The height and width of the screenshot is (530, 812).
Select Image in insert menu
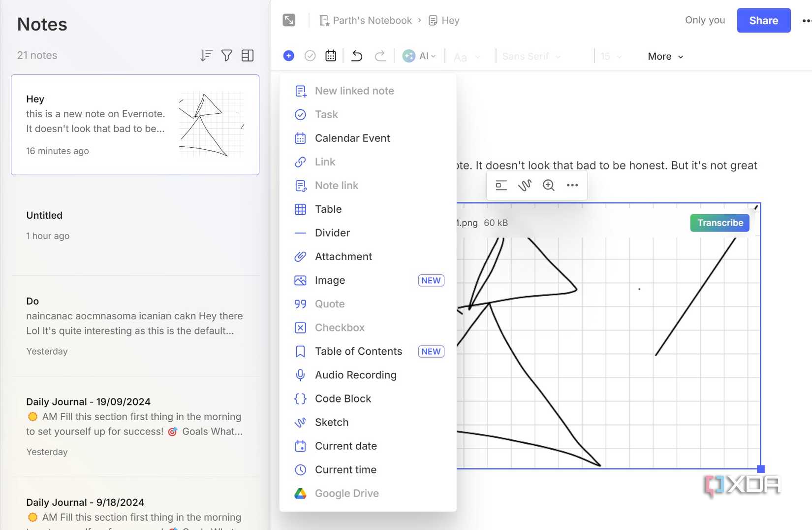coord(368,280)
